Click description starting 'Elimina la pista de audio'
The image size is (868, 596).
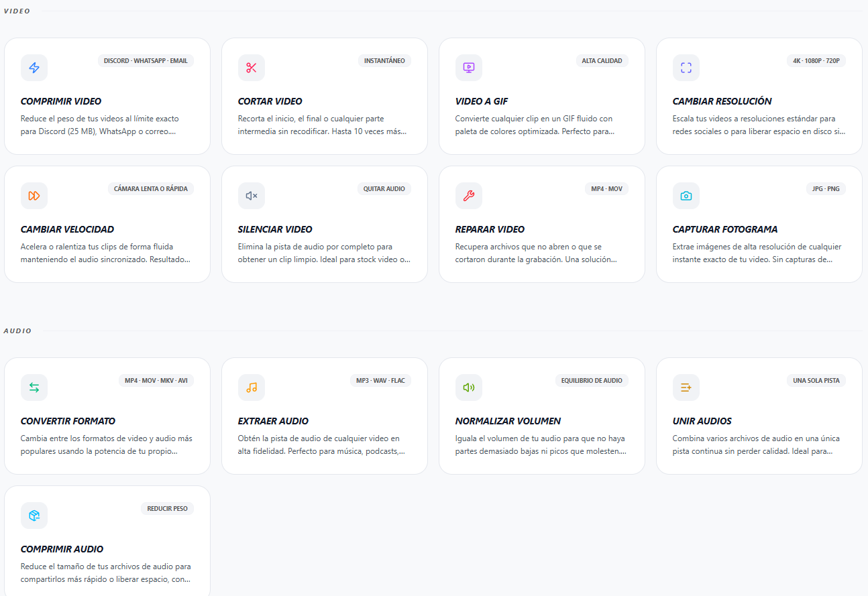(324, 253)
